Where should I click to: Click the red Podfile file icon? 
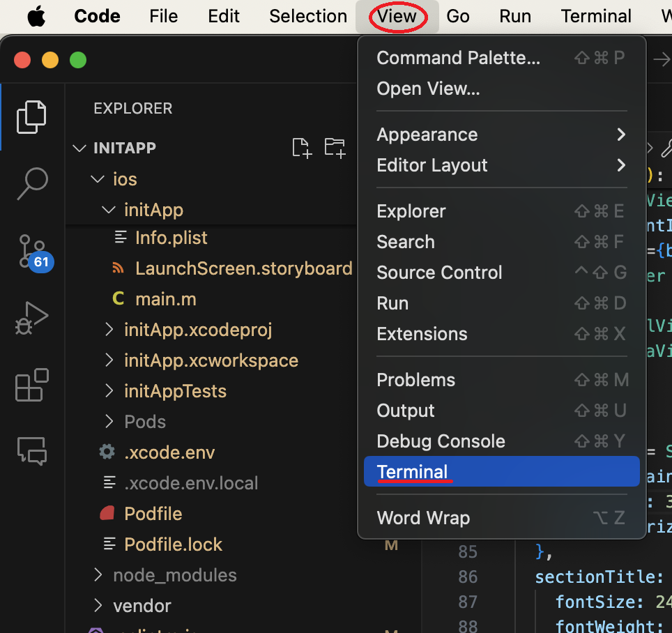click(107, 513)
